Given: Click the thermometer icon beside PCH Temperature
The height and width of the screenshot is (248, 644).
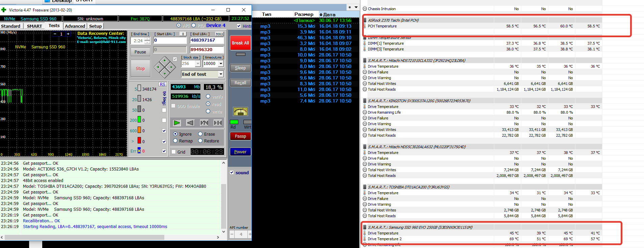Looking at the screenshot, I should [365, 26].
